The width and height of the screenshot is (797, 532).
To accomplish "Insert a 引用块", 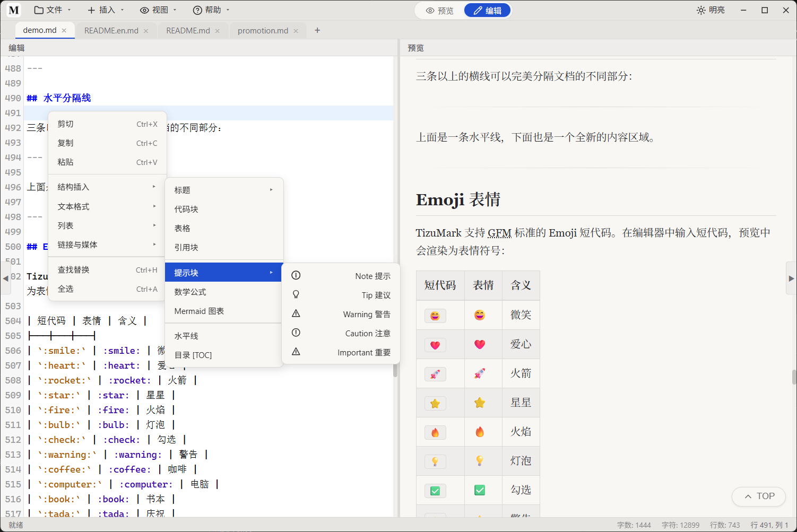I will (224, 248).
